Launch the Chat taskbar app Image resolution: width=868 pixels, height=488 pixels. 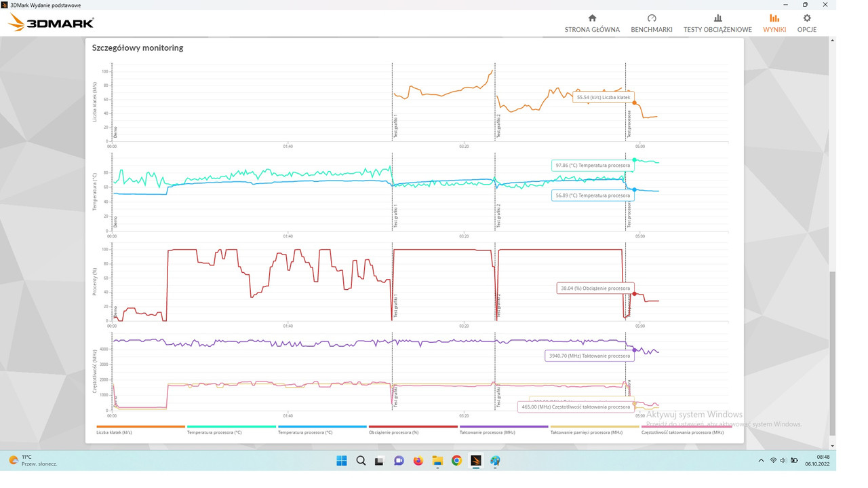pos(399,461)
